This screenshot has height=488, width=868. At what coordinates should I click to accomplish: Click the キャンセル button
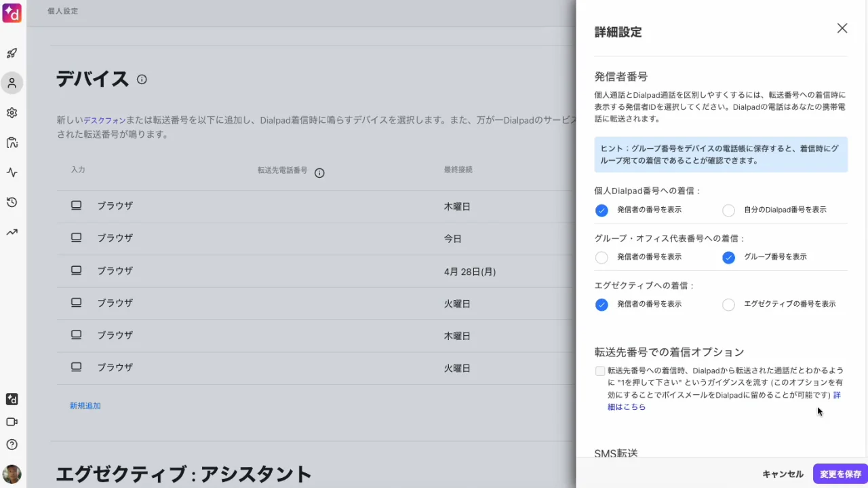pyautogui.click(x=783, y=474)
